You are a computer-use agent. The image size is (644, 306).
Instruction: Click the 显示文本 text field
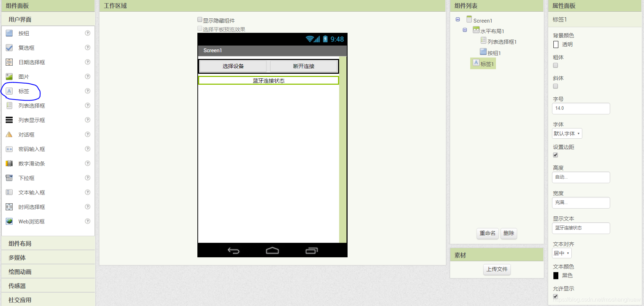(x=581, y=228)
